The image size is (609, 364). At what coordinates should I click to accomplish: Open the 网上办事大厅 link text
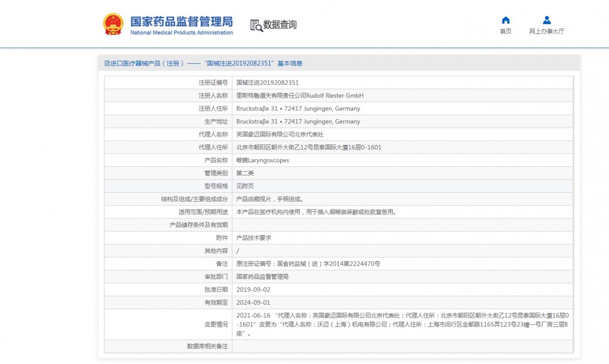[547, 31]
